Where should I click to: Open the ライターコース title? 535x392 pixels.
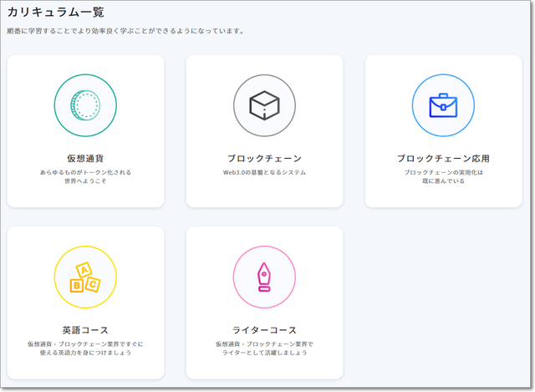click(264, 329)
